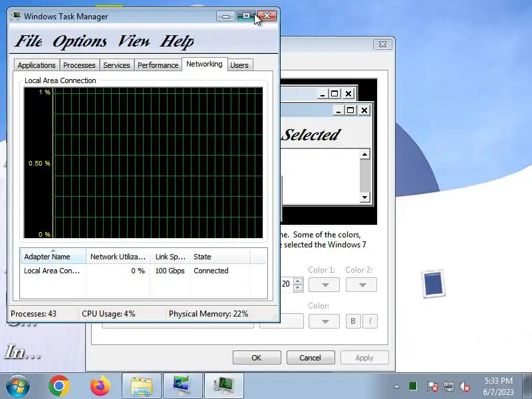Close the dialog behind Task Manager
Screen dimensions: 532x399
pyautogui.click(x=382, y=45)
